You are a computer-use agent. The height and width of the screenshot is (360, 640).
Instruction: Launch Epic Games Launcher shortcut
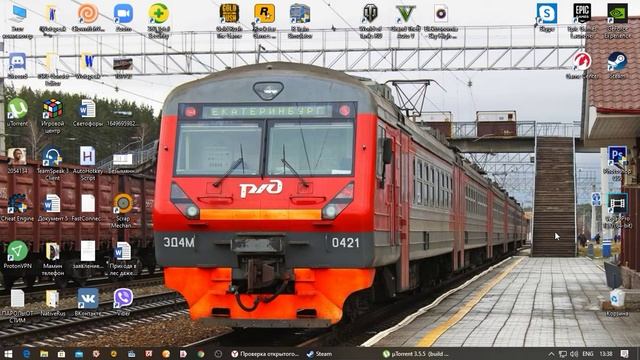pos(582,14)
